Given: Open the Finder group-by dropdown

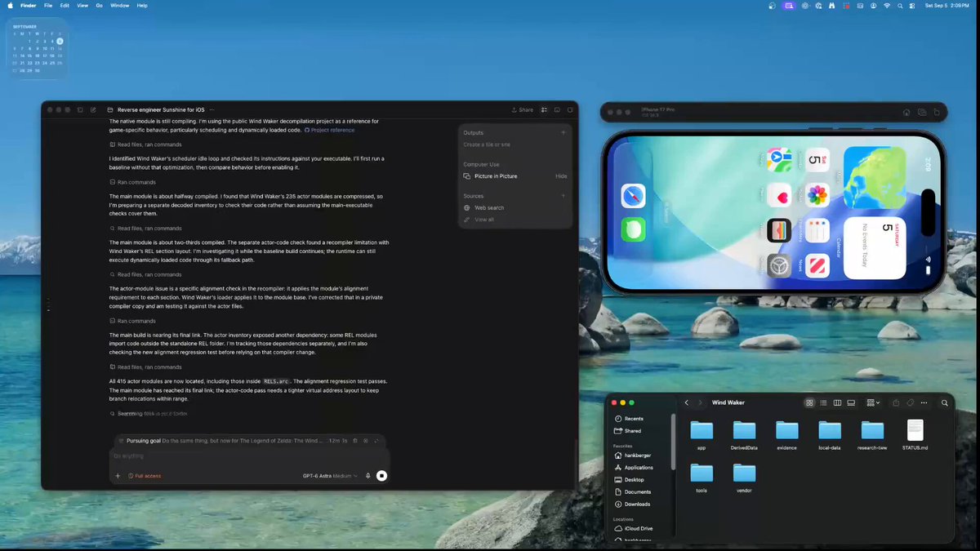Looking at the screenshot, I should tap(873, 402).
